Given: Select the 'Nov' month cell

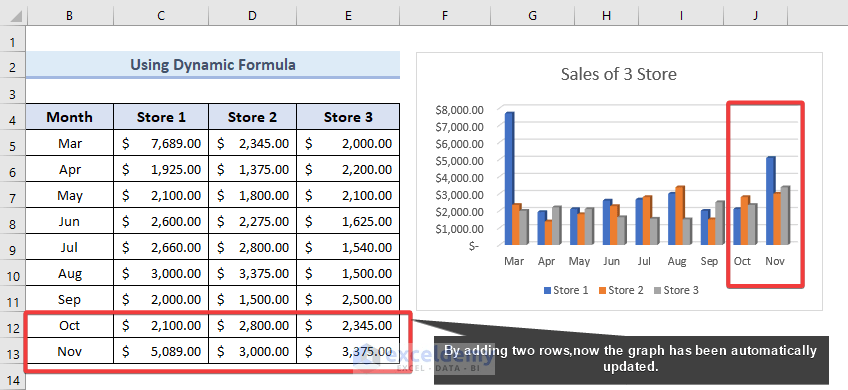Looking at the screenshot, I should [x=70, y=352].
